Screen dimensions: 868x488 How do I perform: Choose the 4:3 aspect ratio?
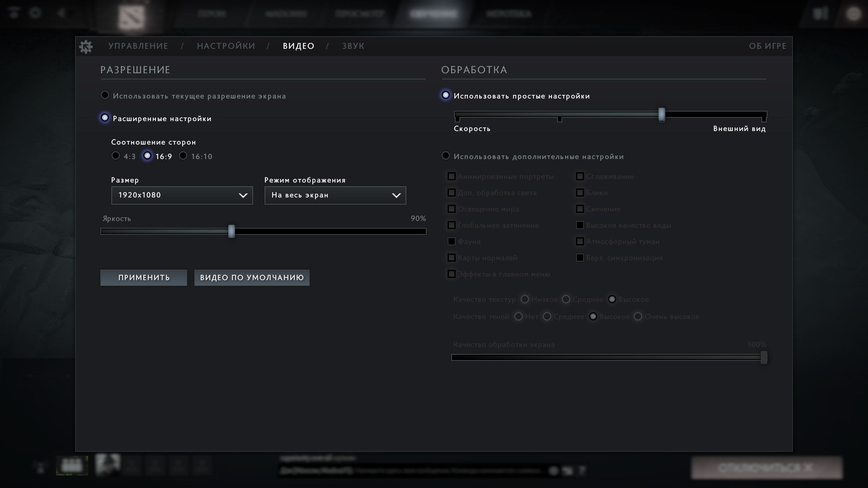click(116, 156)
